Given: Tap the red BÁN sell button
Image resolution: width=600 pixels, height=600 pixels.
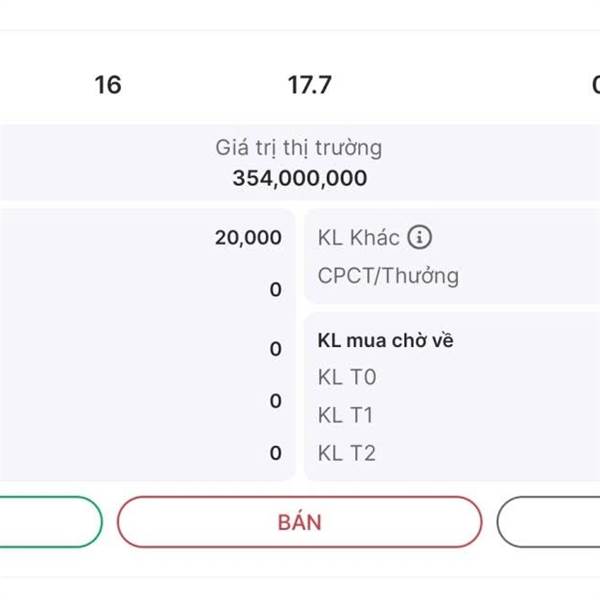Looking at the screenshot, I should tap(300, 522).
